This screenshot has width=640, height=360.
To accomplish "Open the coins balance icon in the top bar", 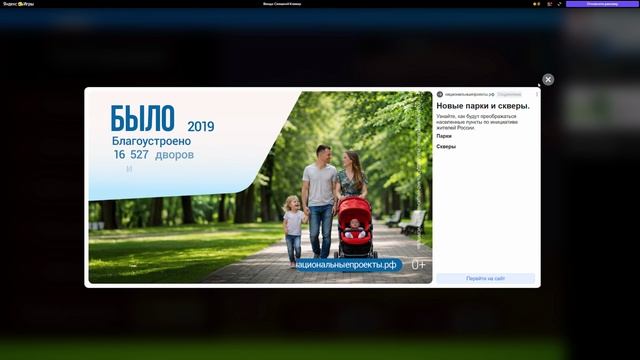I will click(x=537, y=4).
